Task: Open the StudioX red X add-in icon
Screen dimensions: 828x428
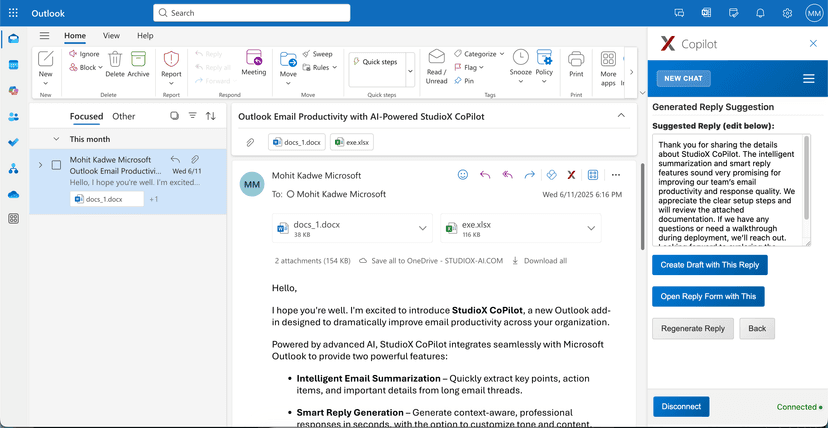Action: (x=571, y=175)
